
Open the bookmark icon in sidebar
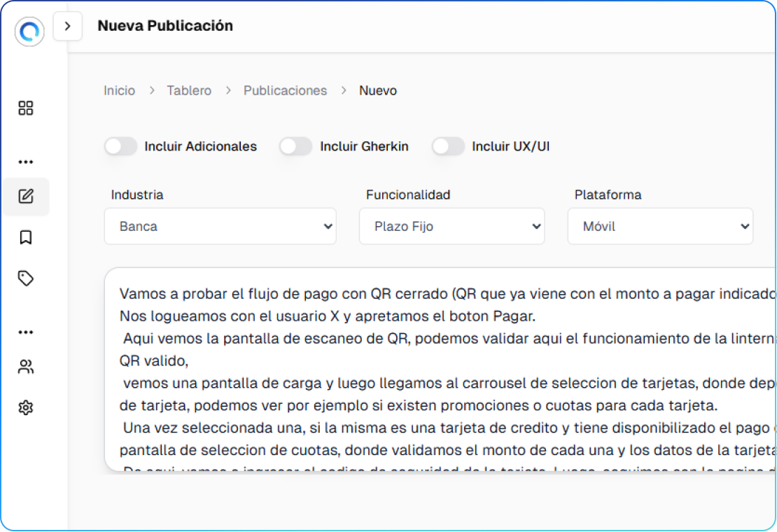coord(26,238)
